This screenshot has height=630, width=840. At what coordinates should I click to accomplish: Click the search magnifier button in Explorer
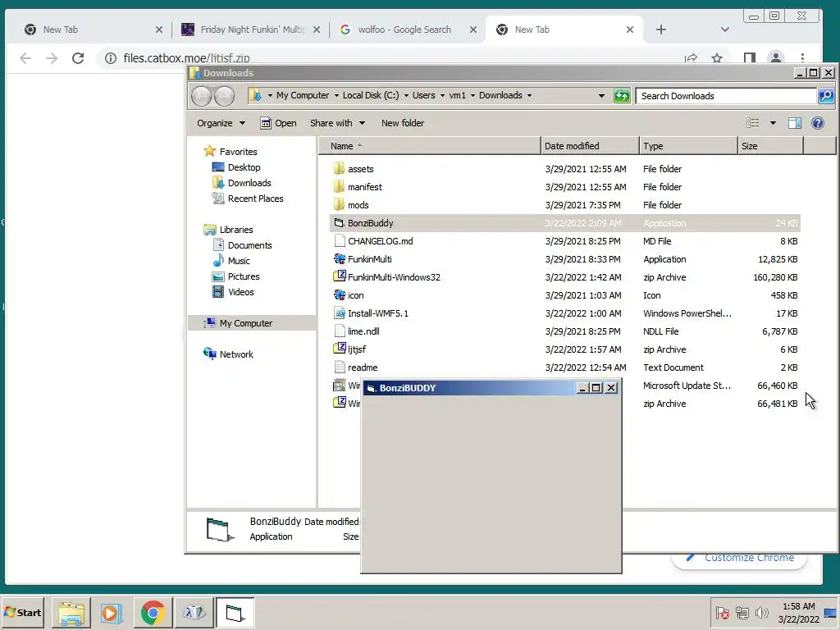pos(825,96)
